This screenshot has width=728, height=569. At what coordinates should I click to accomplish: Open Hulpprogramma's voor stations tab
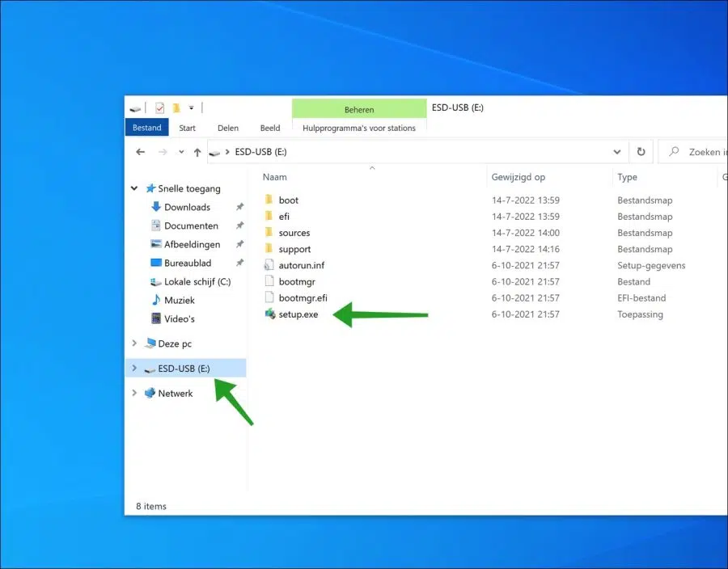click(359, 128)
